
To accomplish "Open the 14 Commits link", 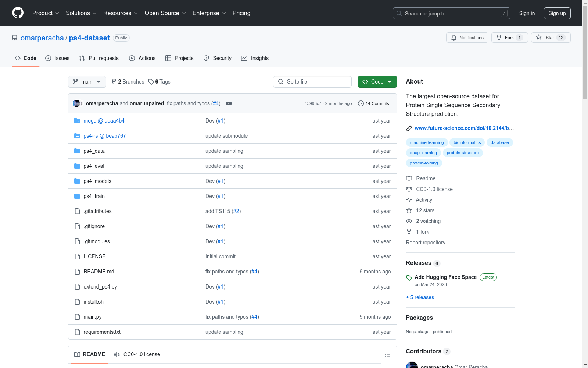I will 373,103.
